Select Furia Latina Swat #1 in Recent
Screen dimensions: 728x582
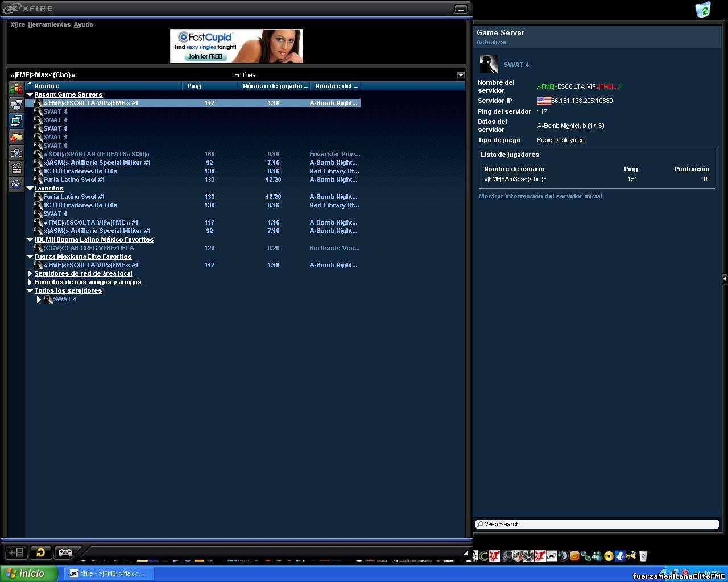[x=193, y=180]
